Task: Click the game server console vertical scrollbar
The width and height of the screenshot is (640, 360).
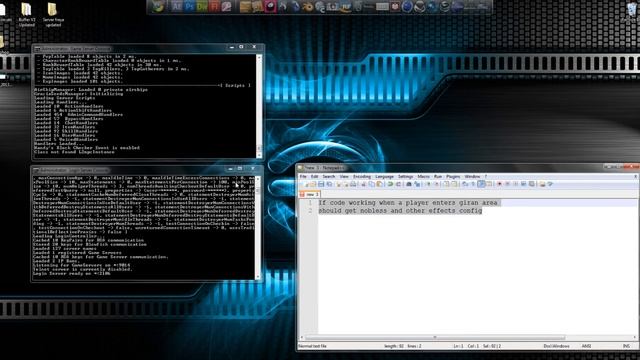Action: [x=259, y=106]
